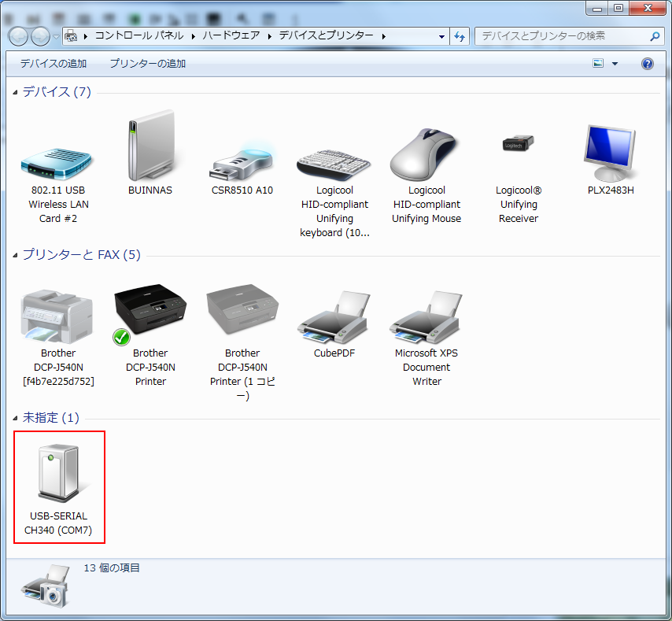Select the PLX2483H monitor icon
The image size is (672, 621).
pos(610,153)
